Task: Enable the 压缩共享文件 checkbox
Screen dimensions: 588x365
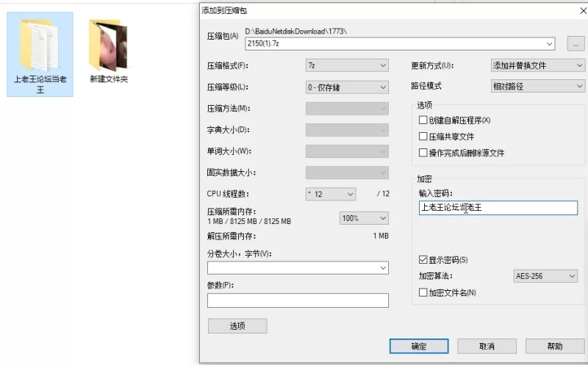Action: click(423, 137)
